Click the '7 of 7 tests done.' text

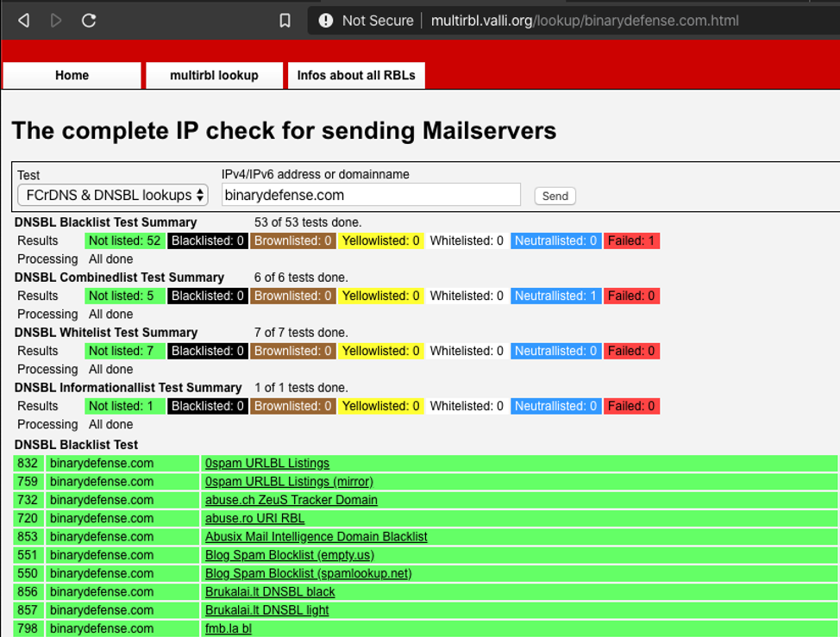pos(301,333)
